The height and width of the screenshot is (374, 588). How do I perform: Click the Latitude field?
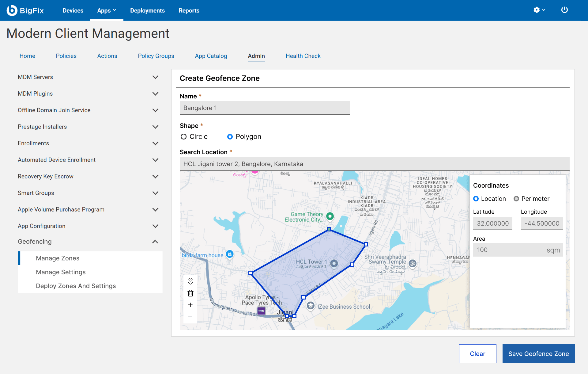click(x=493, y=223)
